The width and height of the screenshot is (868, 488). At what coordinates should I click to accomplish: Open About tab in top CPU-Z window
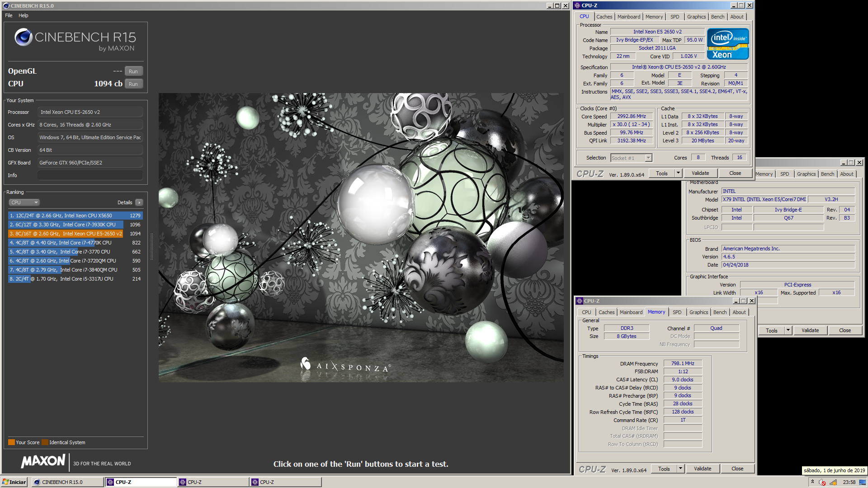tap(737, 17)
